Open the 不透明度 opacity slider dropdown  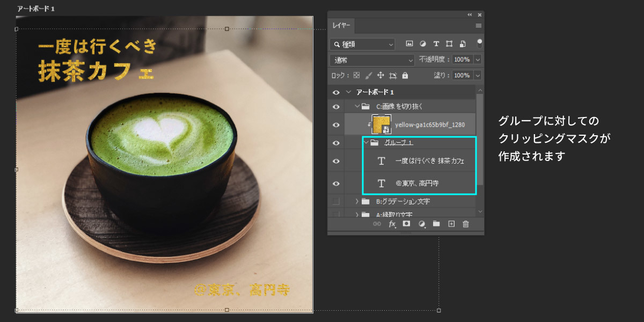(x=478, y=60)
